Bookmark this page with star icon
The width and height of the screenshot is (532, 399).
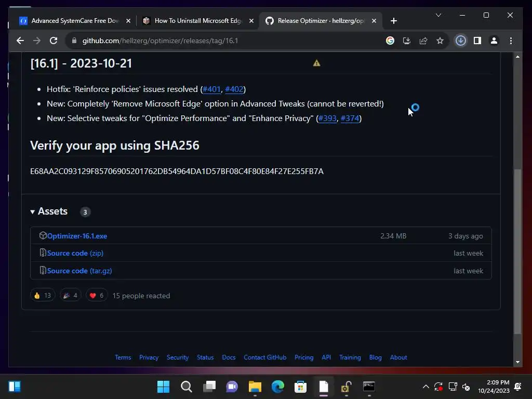[x=440, y=41]
